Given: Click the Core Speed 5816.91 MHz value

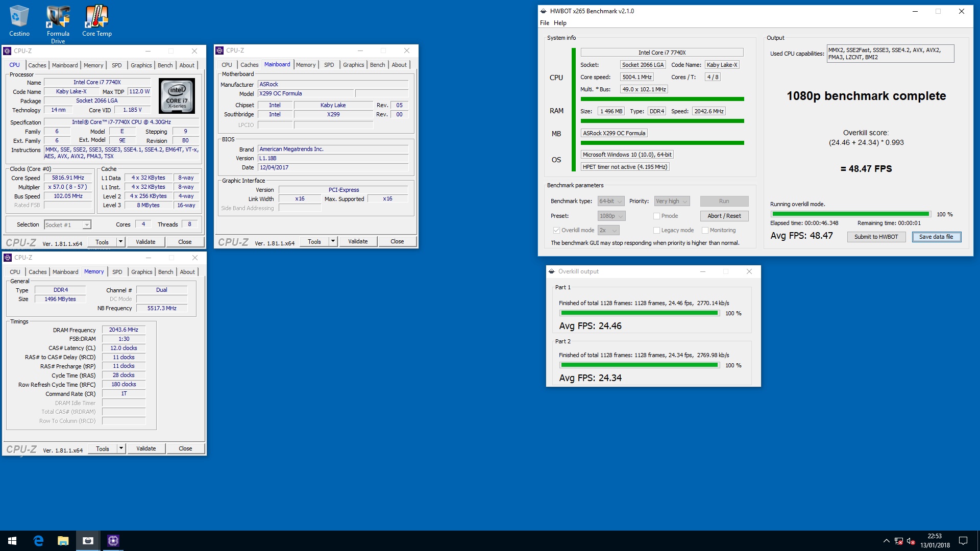Looking at the screenshot, I should (x=68, y=178).
